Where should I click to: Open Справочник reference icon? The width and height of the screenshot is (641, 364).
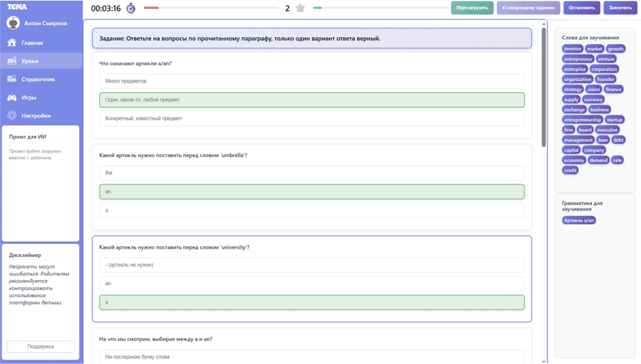pos(12,79)
